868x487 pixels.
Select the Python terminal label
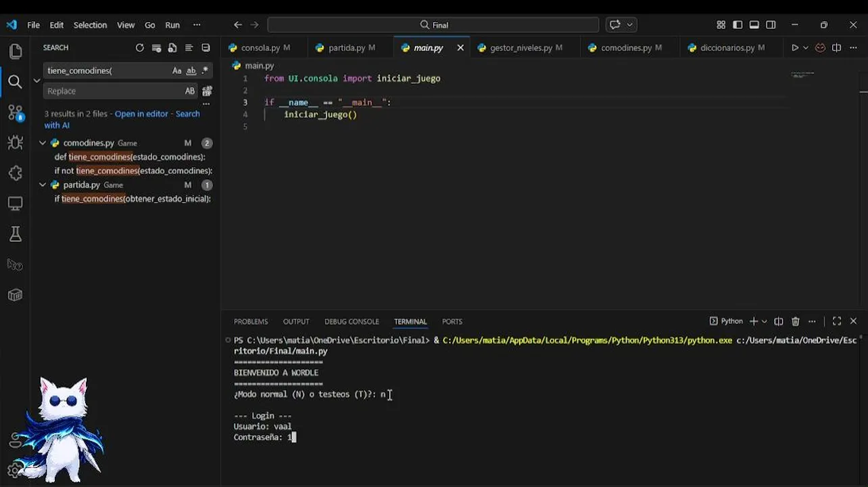coord(726,321)
